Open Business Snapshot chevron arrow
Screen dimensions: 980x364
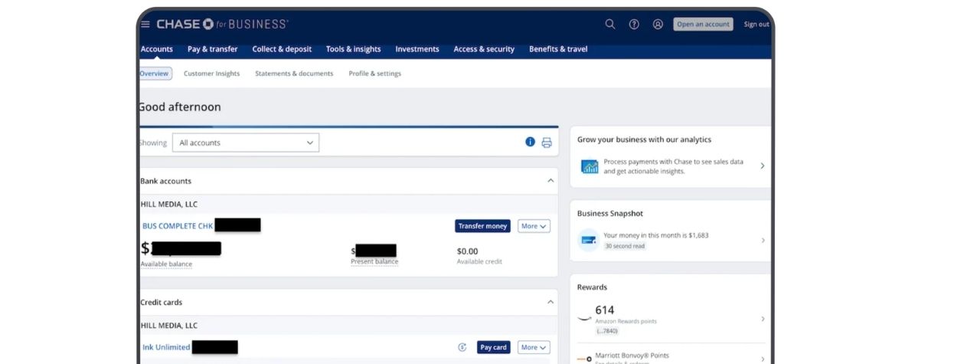pyautogui.click(x=763, y=240)
